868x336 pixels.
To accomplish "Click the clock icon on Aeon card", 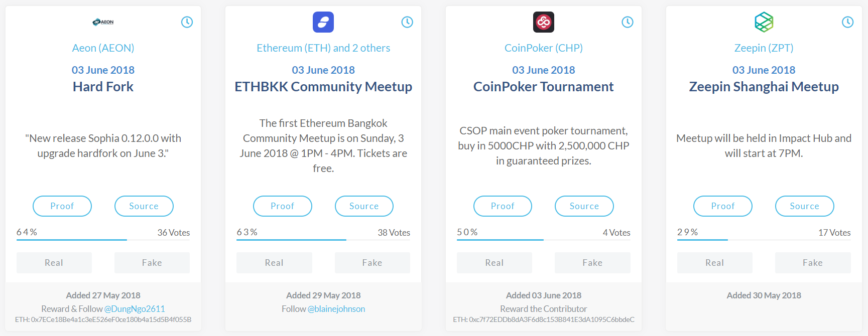I will point(187,22).
